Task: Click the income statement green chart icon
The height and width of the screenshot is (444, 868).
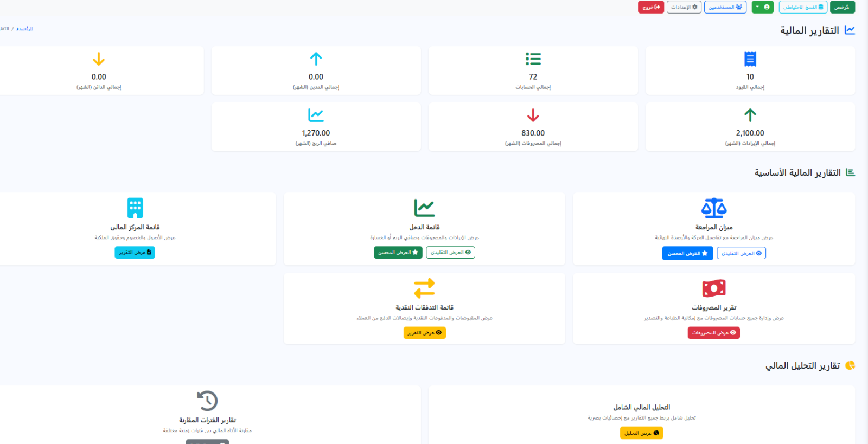Action: (424, 208)
